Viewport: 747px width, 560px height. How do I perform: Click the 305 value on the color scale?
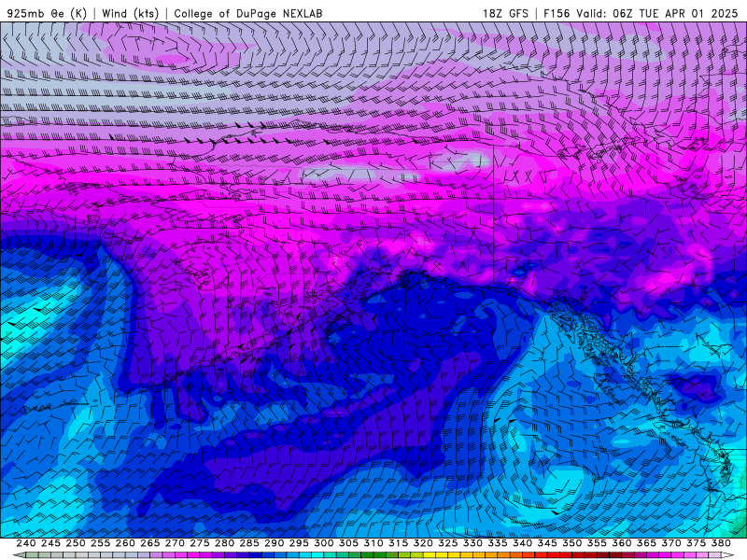(x=348, y=543)
